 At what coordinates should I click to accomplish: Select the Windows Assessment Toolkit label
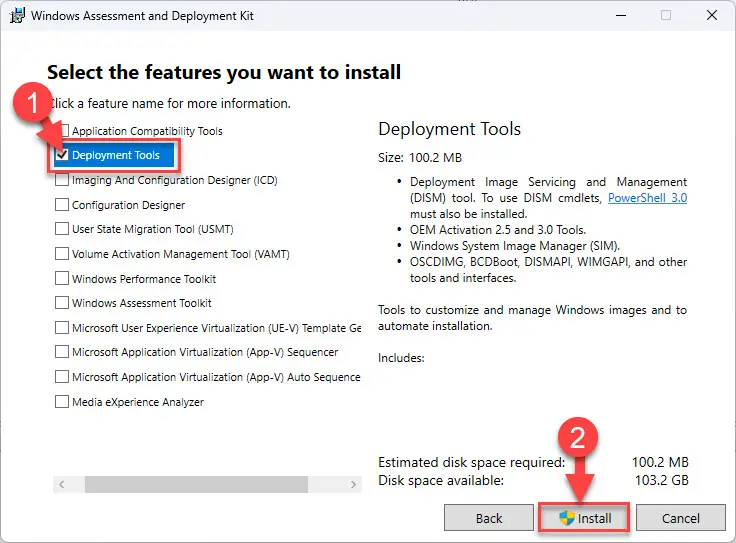point(141,303)
